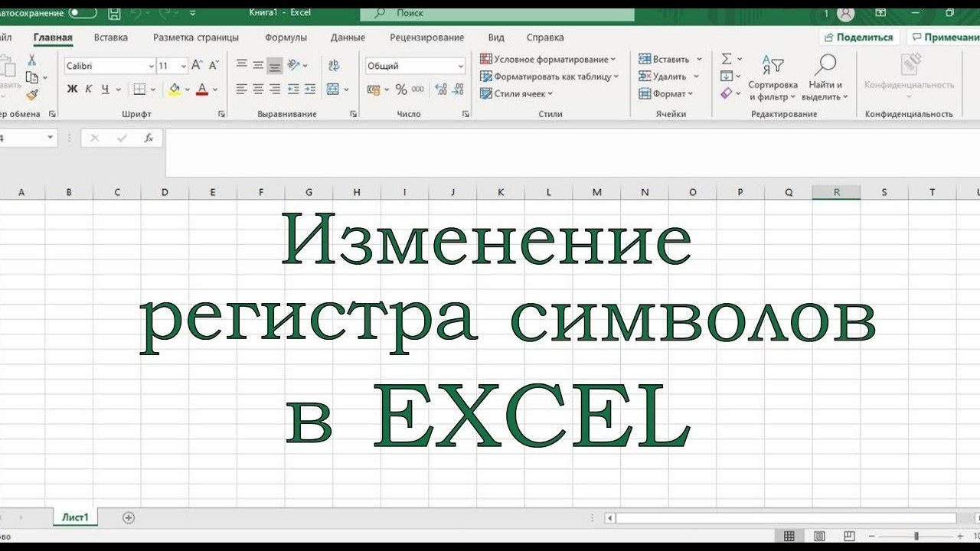Switch to the Рецензирование tab
The image size is (980, 551).
click(x=426, y=37)
